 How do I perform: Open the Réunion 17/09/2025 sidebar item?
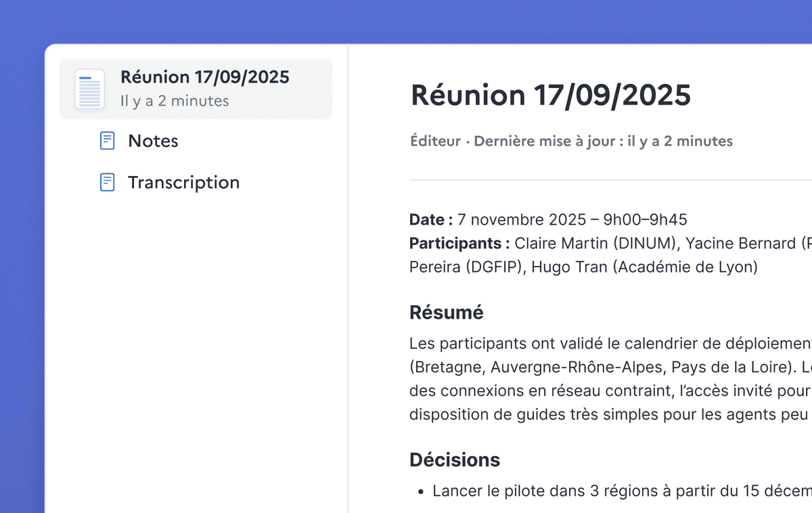tap(196, 88)
